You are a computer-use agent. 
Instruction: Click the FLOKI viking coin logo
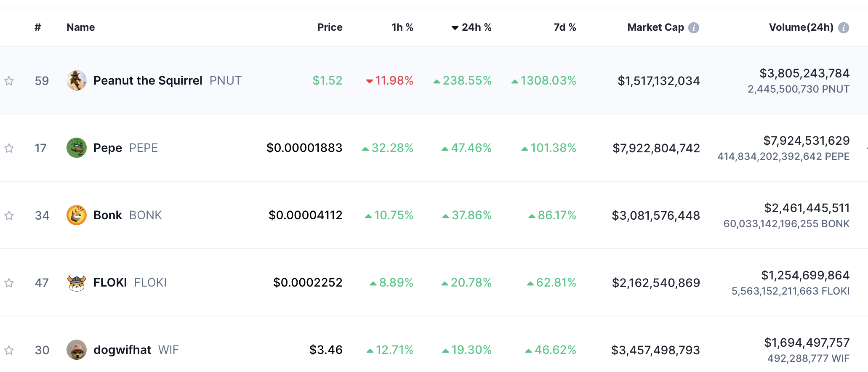(x=77, y=282)
